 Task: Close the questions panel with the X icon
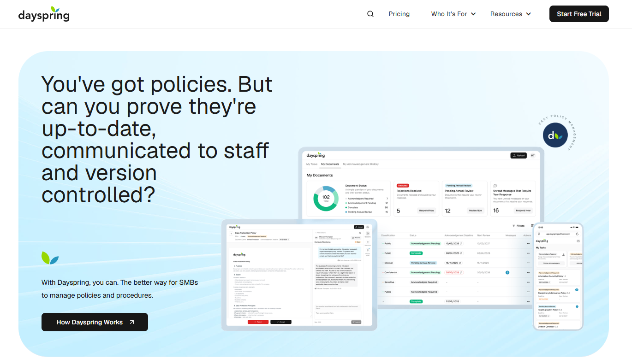[360, 233]
